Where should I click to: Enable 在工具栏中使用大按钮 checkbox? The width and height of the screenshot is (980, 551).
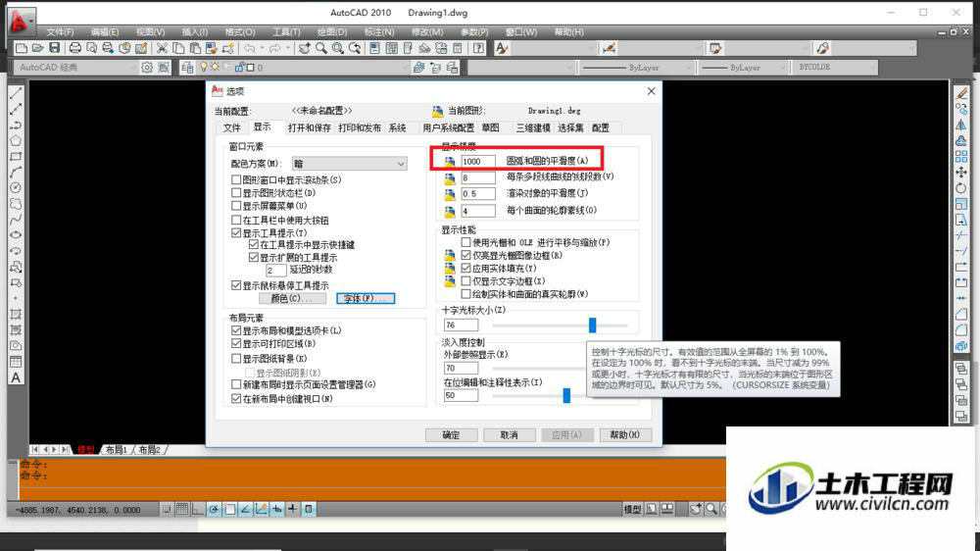pyautogui.click(x=236, y=221)
